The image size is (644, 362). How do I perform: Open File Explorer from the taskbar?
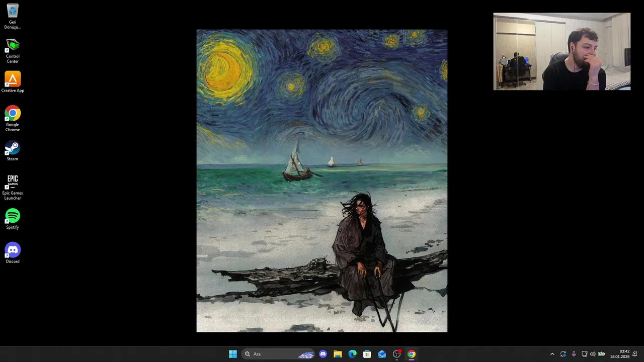[x=338, y=354]
